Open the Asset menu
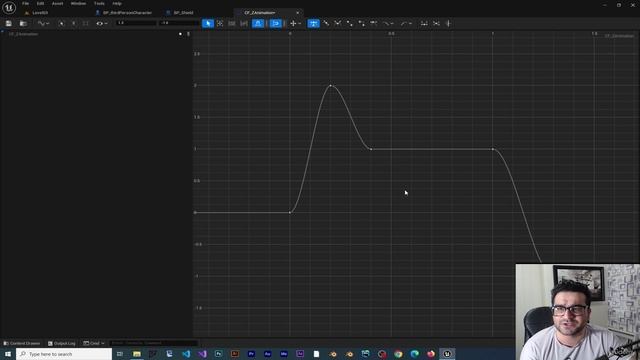640x360 pixels. point(58,4)
